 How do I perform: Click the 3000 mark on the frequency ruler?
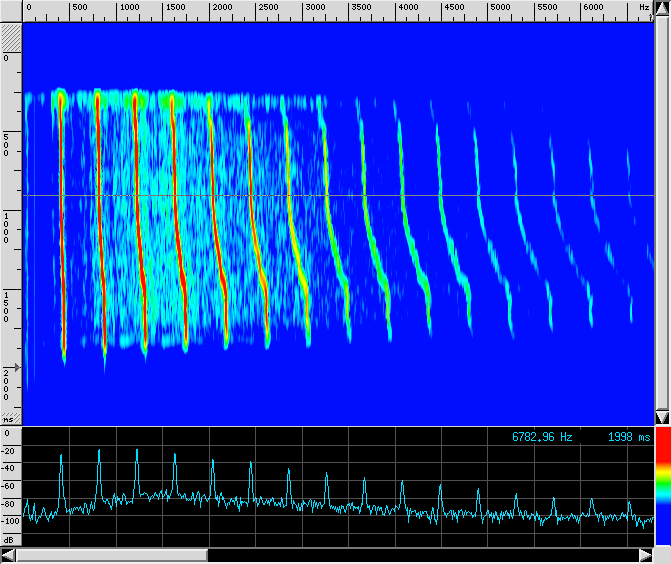315,8
